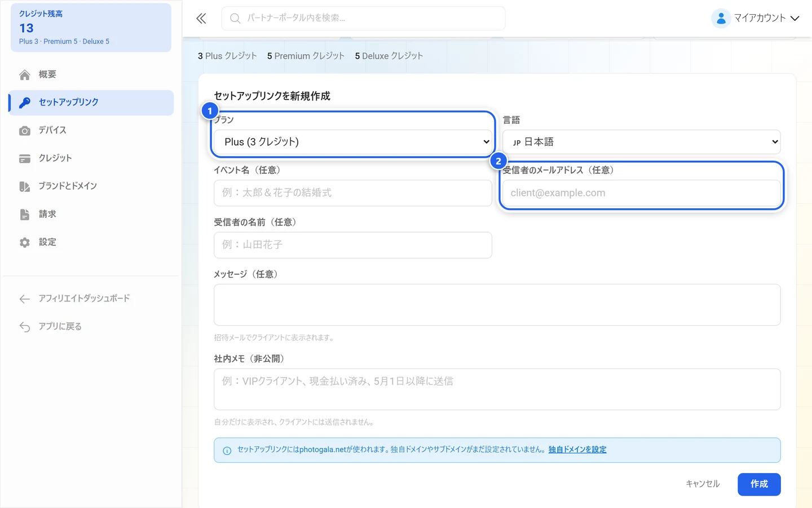Image resolution: width=812 pixels, height=508 pixels.
Task: Click the 作成 button
Action: (759, 484)
